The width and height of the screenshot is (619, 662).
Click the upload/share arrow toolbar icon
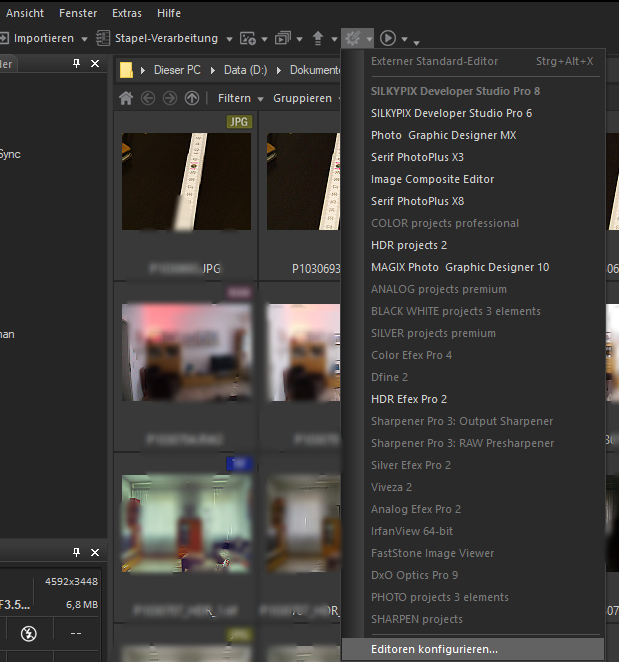click(318, 38)
